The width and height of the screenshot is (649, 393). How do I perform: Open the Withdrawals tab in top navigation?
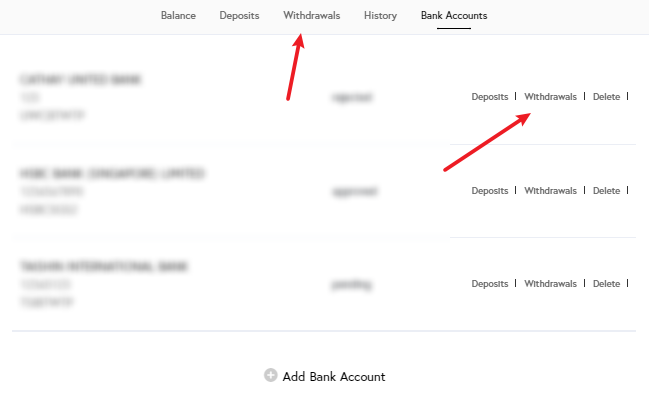[x=312, y=16]
